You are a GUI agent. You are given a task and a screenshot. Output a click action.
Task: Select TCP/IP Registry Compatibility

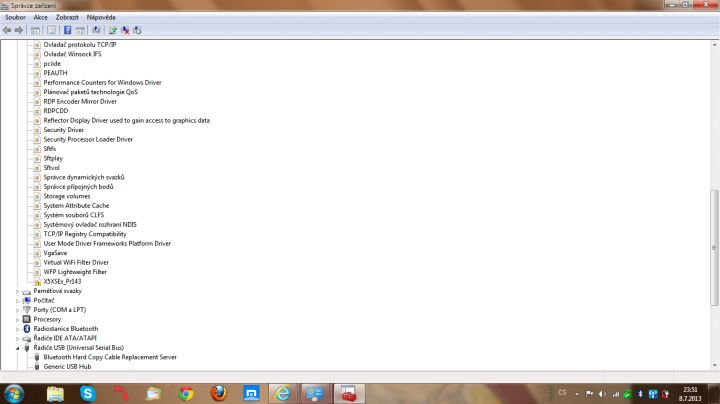[x=84, y=234]
